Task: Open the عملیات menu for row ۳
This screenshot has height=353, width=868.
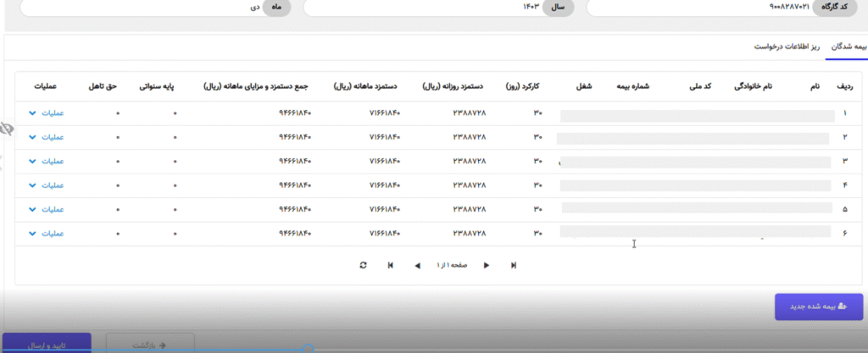Action: point(47,162)
